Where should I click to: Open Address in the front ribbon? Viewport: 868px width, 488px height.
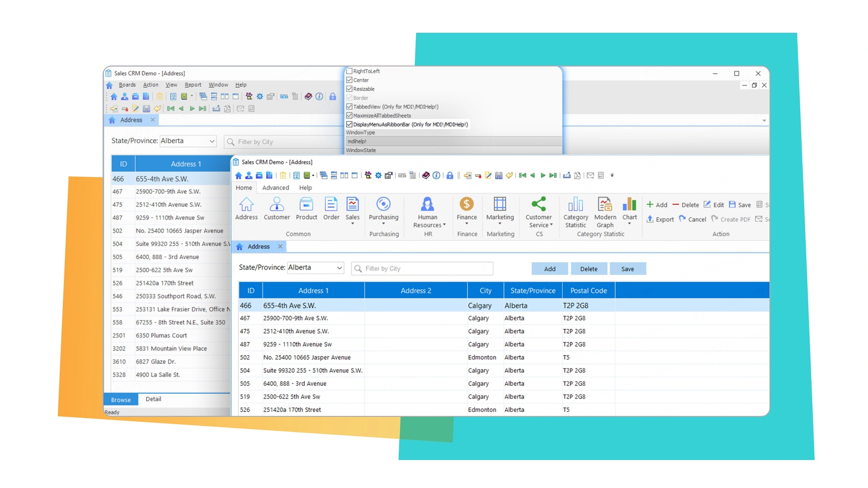(x=246, y=209)
